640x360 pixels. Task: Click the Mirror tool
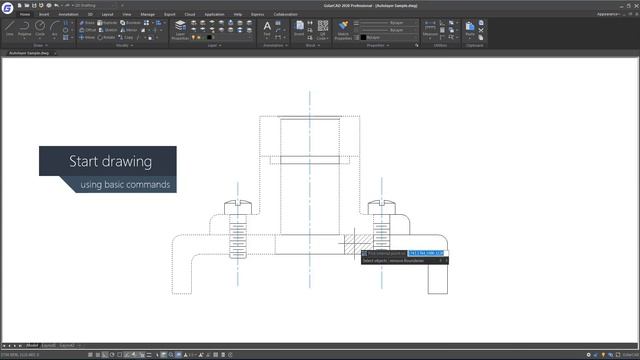tap(129, 30)
